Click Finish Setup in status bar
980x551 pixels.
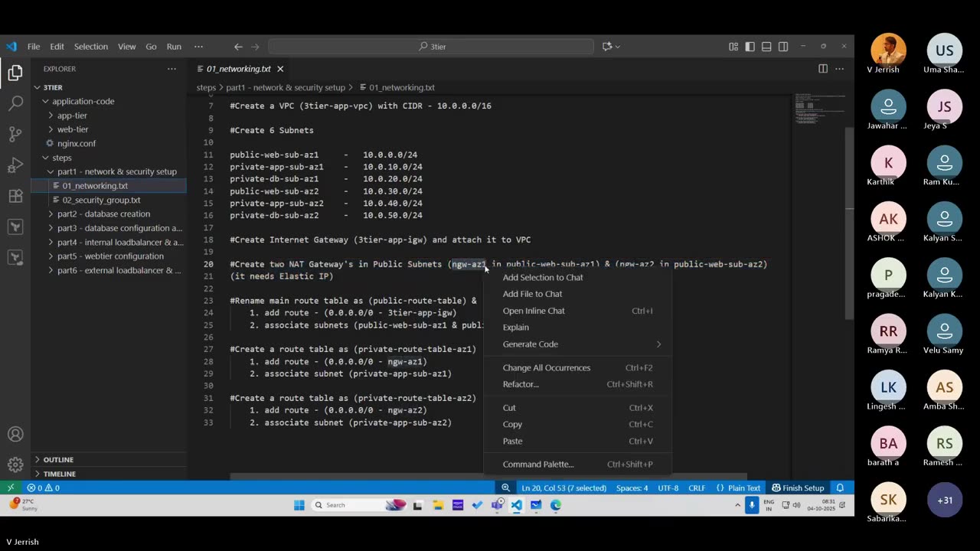tap(798, 487)
